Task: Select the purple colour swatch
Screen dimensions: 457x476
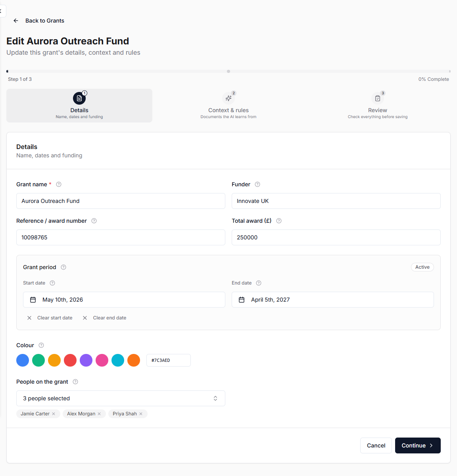Action: (86, 360)
